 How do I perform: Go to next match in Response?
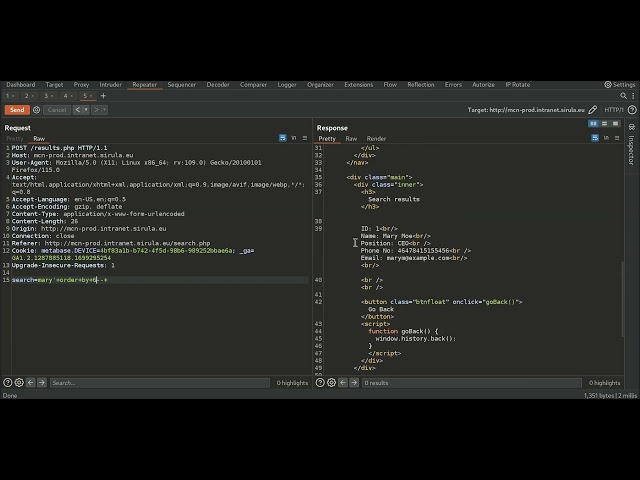pos(354,383)
